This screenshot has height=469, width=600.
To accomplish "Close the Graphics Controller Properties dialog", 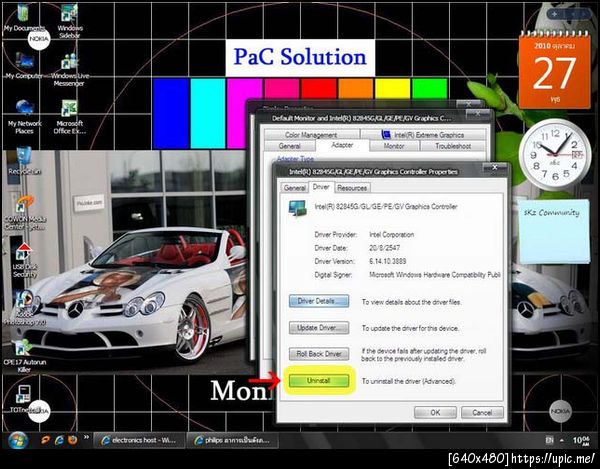I will pos(494,167).
